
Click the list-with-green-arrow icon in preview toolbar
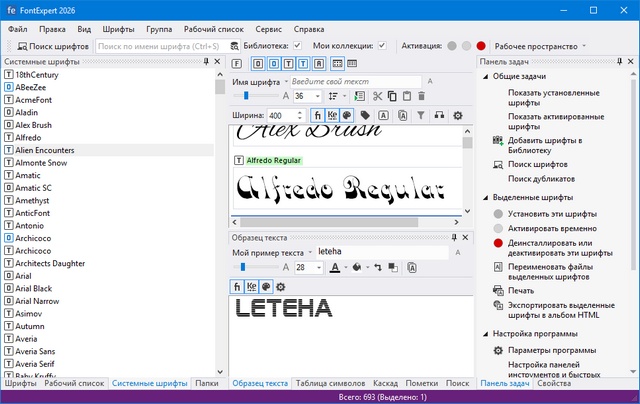point(360,96)
